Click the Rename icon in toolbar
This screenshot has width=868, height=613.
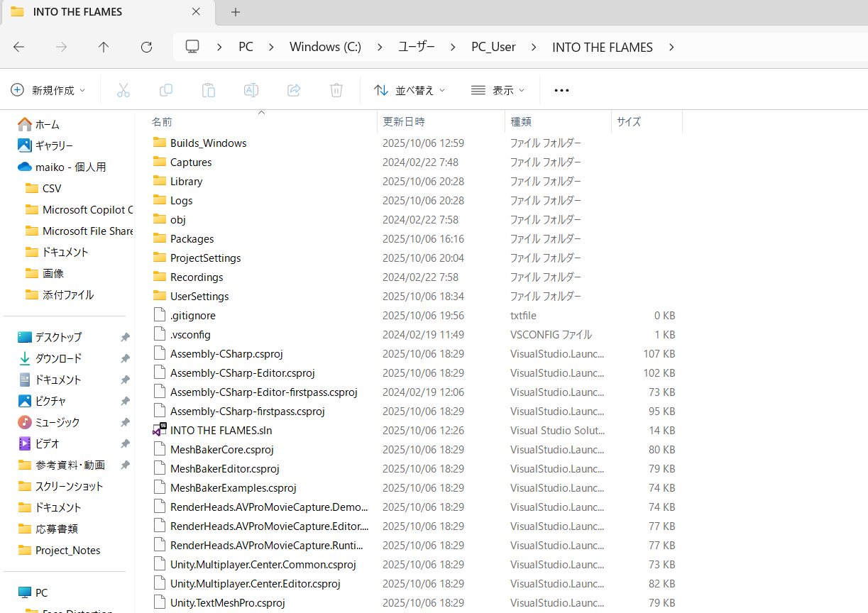[x=251, y=90]
